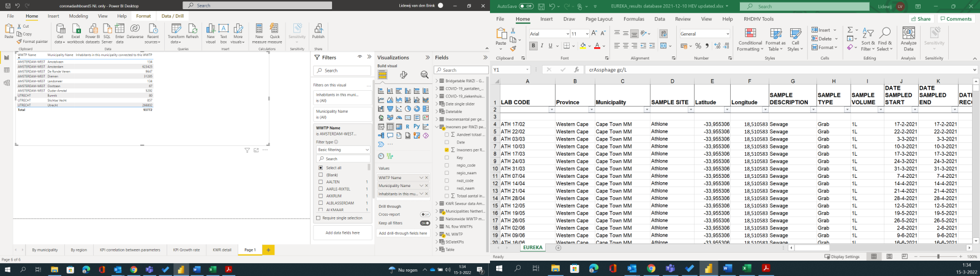
Task: Select Python visual icon in Visualizations
Action: click(416, 126)
